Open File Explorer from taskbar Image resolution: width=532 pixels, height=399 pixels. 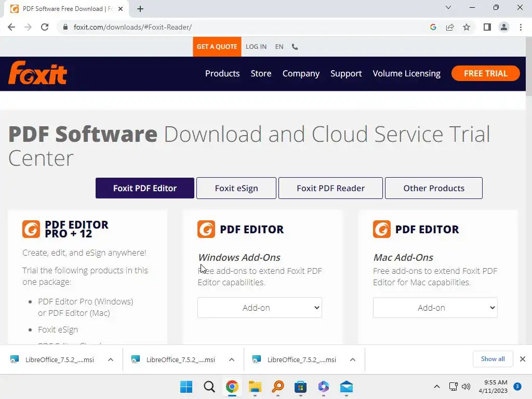click(255, 387)
